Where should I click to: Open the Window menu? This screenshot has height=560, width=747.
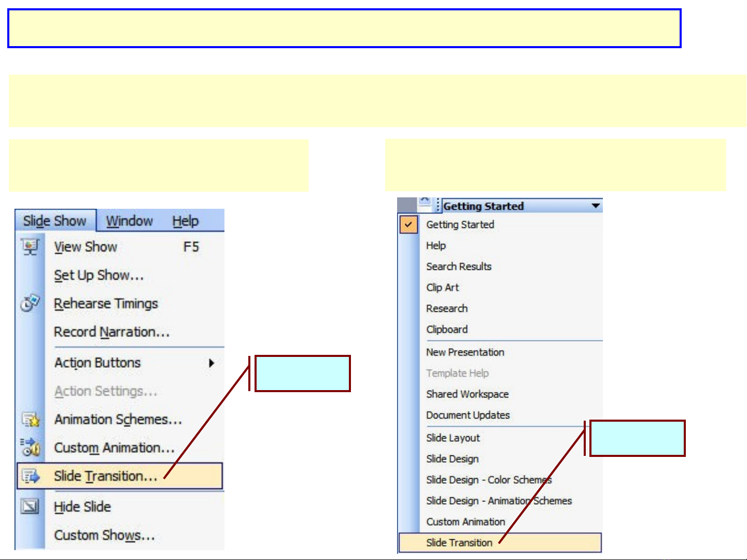[130, 221]
